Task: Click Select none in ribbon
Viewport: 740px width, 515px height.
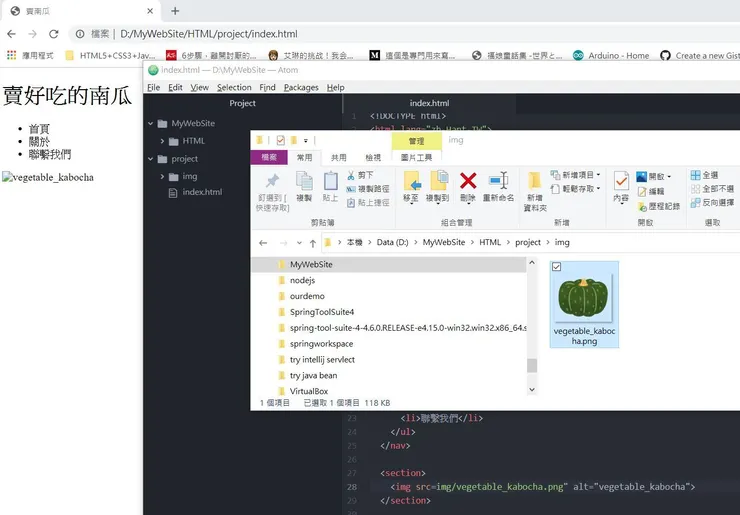Action: click(712, 189)
